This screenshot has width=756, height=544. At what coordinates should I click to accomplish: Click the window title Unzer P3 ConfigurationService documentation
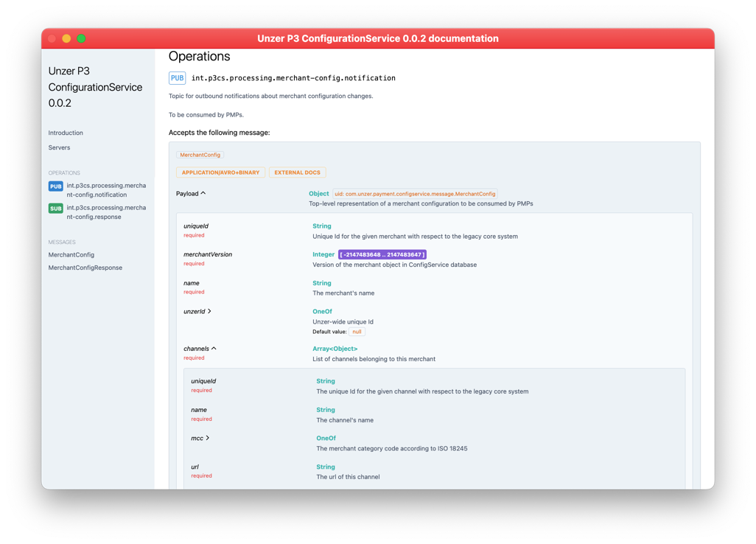pos(378,38)
